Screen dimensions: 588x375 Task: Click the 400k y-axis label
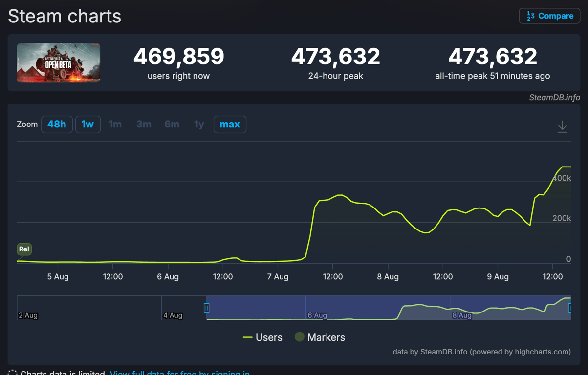[x=562, y=178]
